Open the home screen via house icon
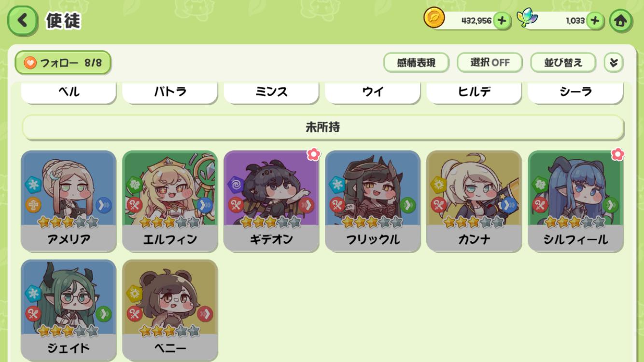644x362 pixels. 620,21
